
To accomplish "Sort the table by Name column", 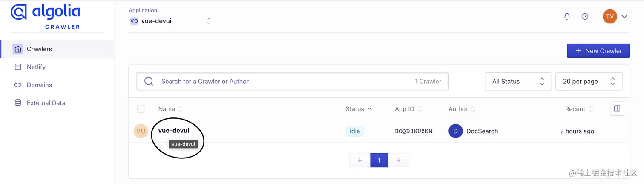I will pos(170,109).
